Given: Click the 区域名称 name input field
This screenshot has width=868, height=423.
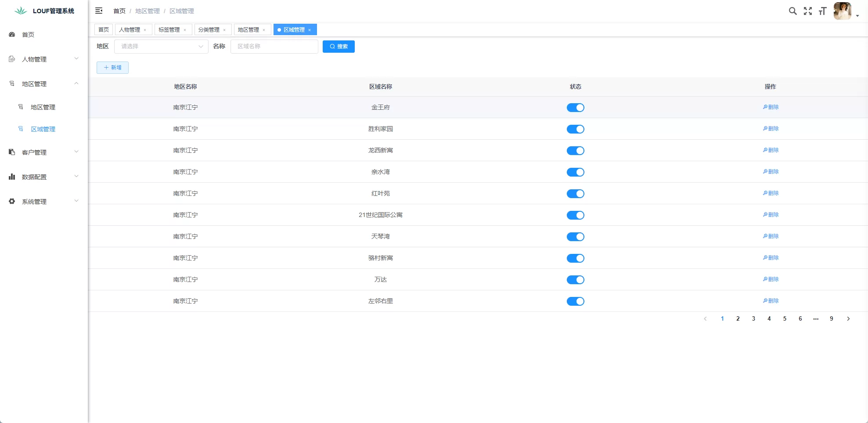Looking at the screenshot, I should tap(274, 47).
